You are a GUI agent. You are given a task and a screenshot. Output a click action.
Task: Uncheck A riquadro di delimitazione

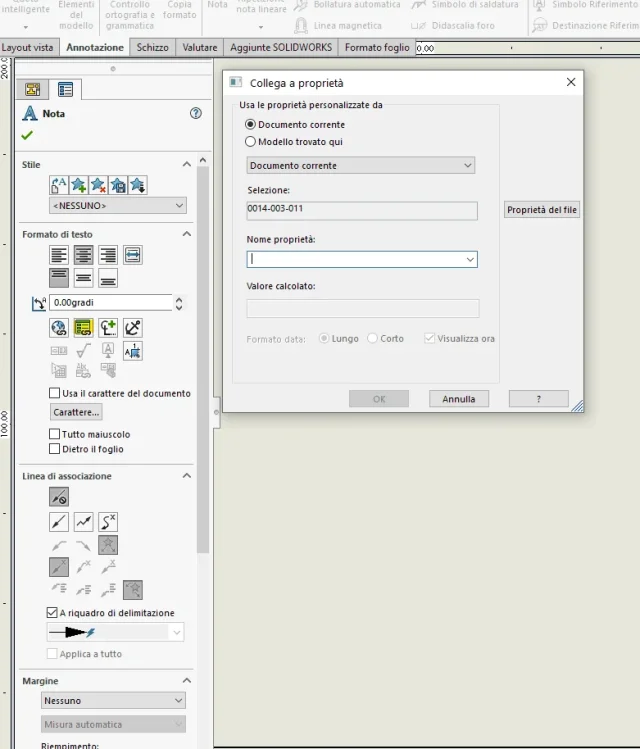pos(52,612)
